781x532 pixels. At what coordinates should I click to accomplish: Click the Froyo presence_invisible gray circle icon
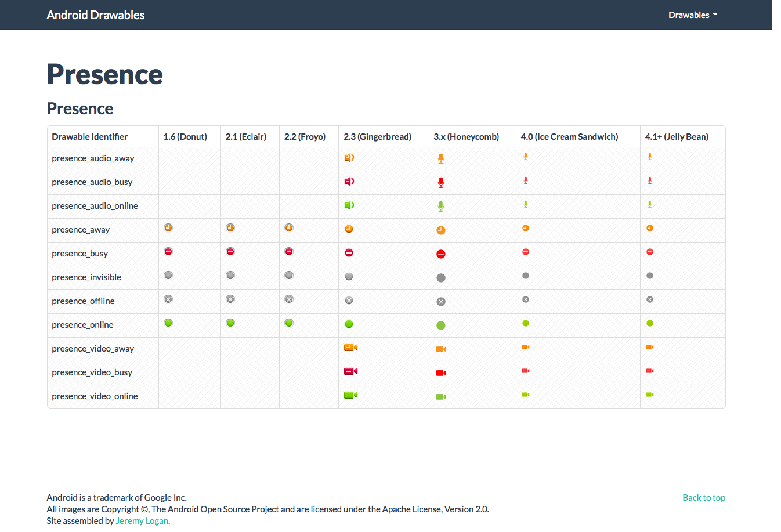click(289, 276)
